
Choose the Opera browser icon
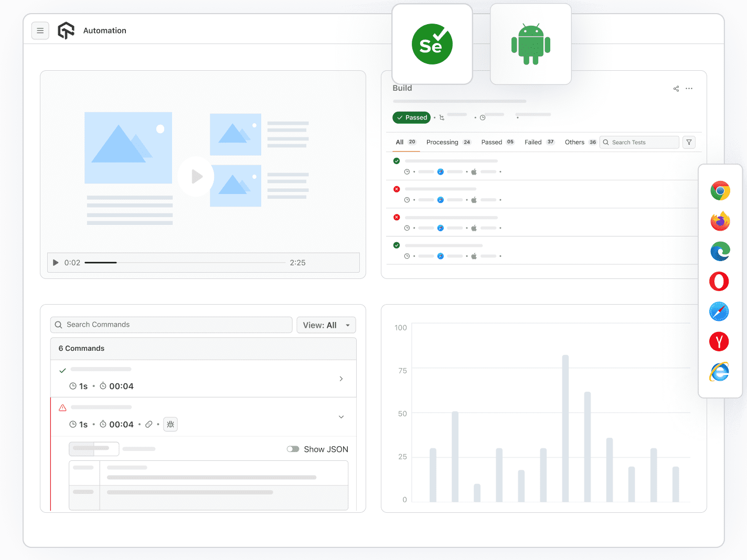[719, 282]
